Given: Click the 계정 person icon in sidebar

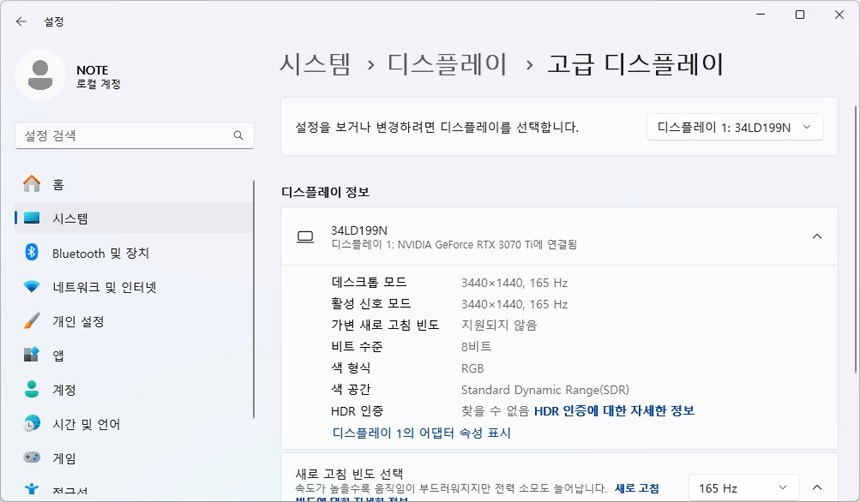Looking at the screenshot, I should click(32, 389).
